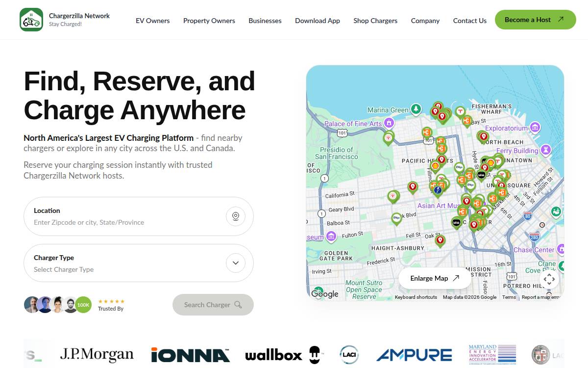The width and height of the screenshot is (588, 368).
Task: Click the Mount Sutro Open Space Reserve label
Action: click(x=364, y=289)
